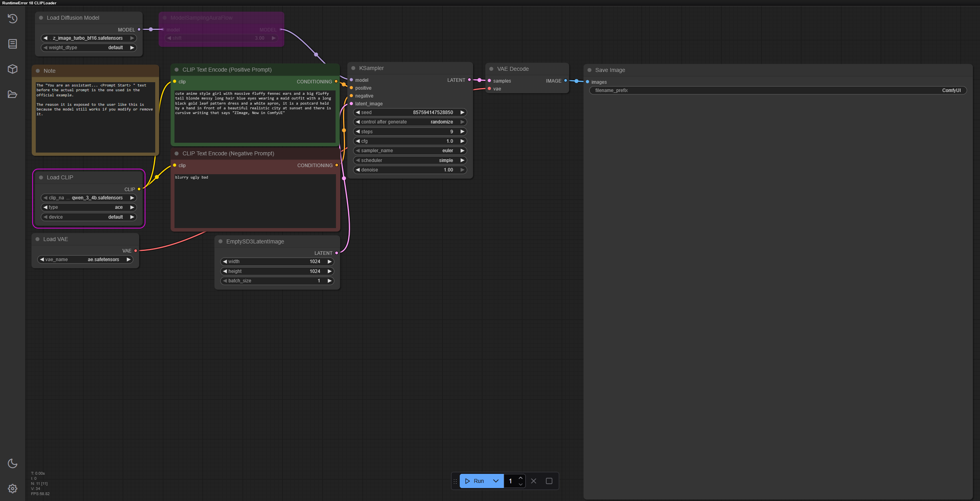This screenshot has height=501, width=980.
Task: Open settings gear icon
Action: [x=13, y=488]
